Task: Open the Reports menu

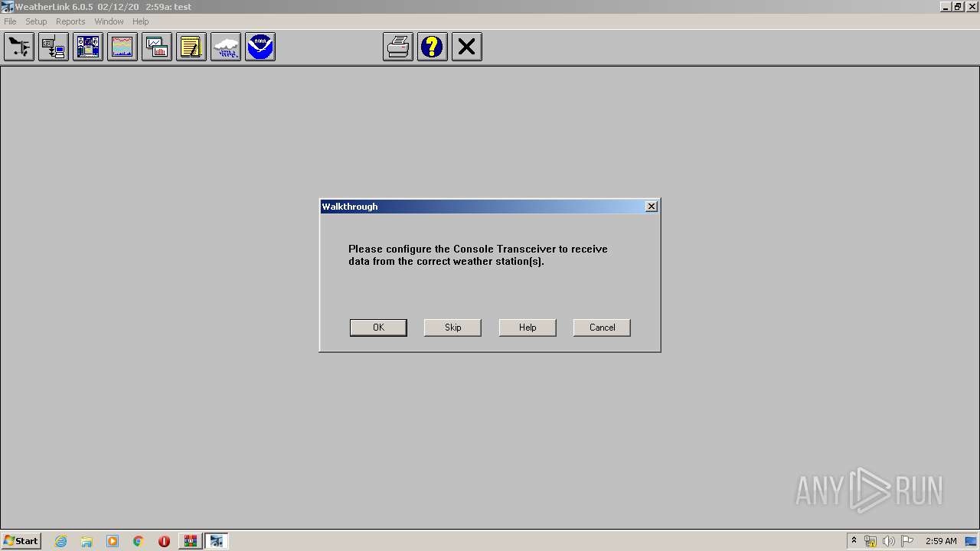Action: (70, 21)
